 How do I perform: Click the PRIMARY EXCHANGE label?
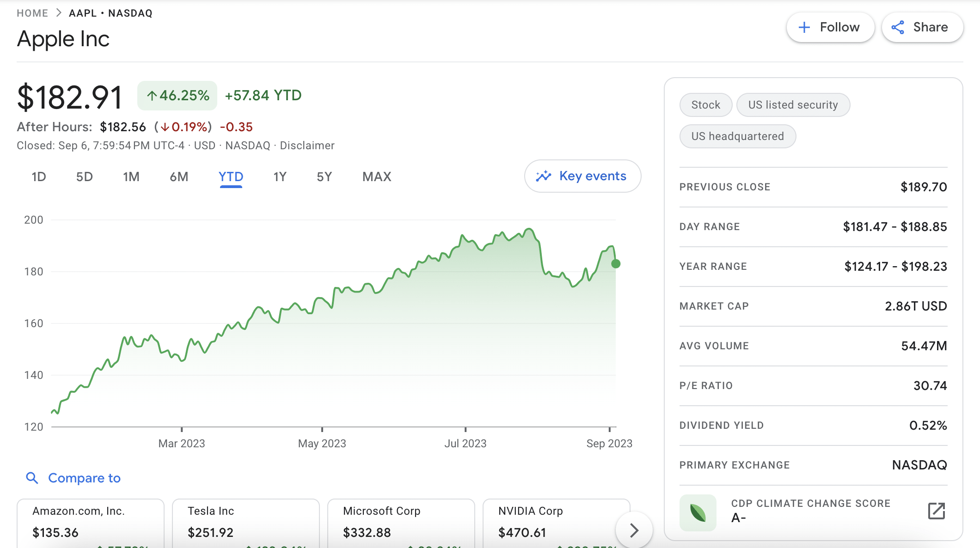tap(735, 465)
